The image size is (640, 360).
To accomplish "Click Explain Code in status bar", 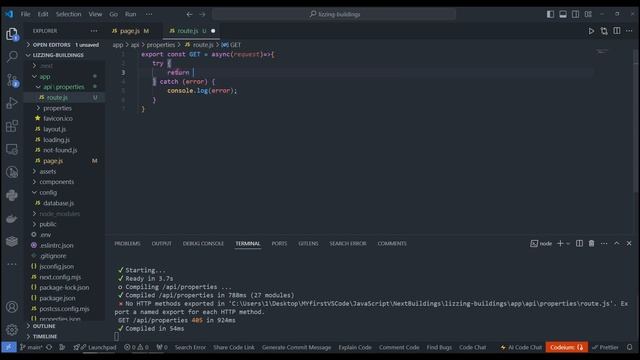I will [x=355, y=347].
